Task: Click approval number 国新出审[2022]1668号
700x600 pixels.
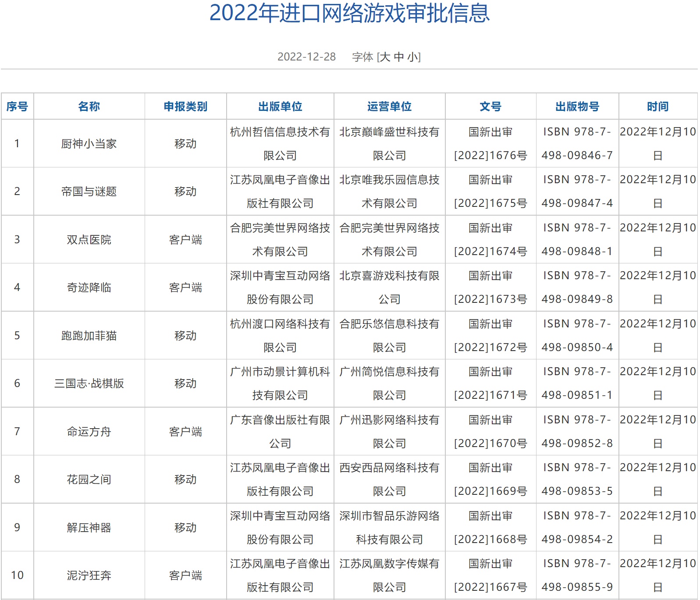Action: click(x=490, y=528)
